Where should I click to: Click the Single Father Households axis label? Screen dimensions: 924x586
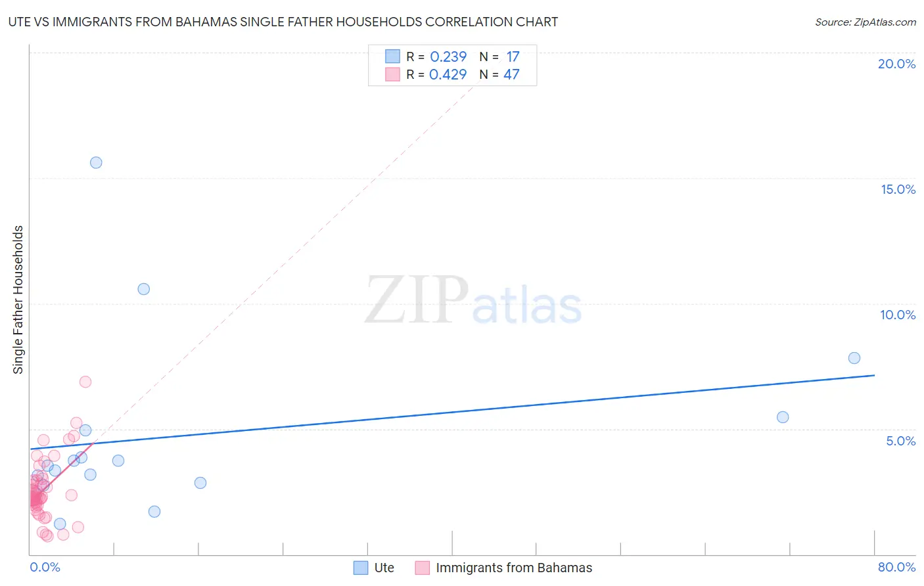[18, 300]
